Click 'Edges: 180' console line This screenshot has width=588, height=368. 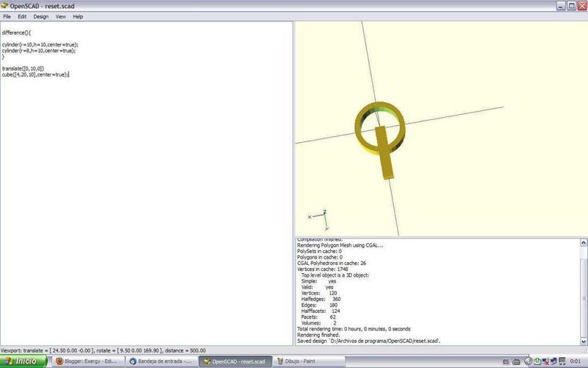[320, 305]
